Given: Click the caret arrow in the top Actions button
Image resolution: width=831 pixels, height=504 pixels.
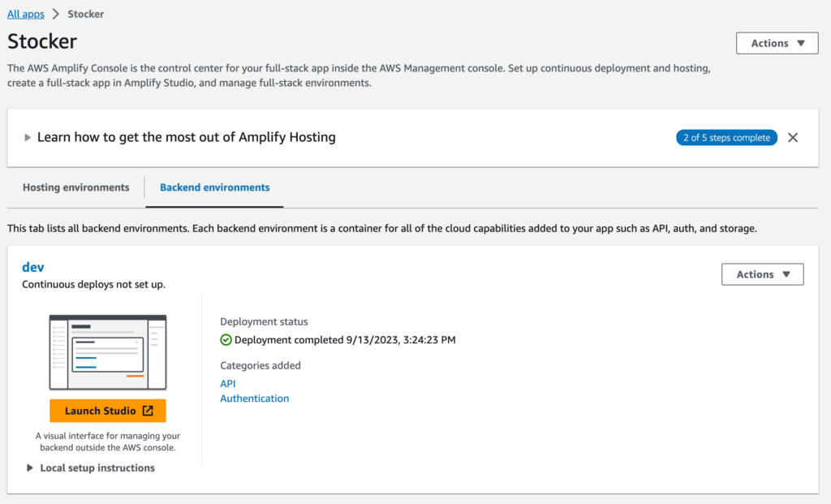Looking at the screenshot, I should (801, 44).
